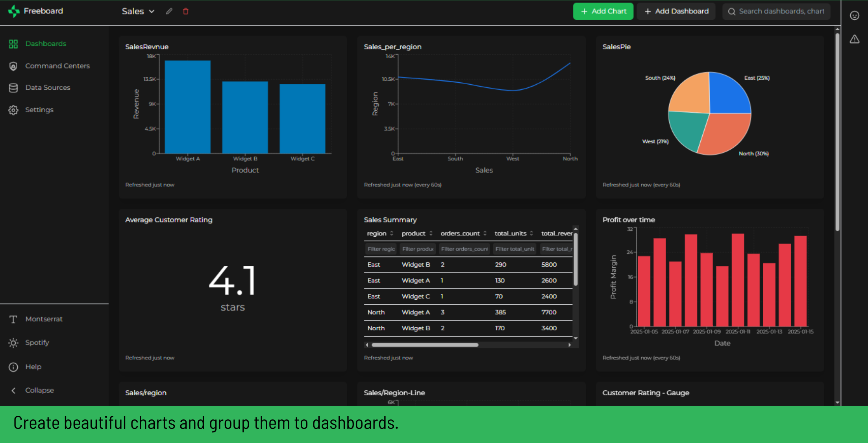Click the Add Dashboard button
868x443 pixels.
click(676, 11)
